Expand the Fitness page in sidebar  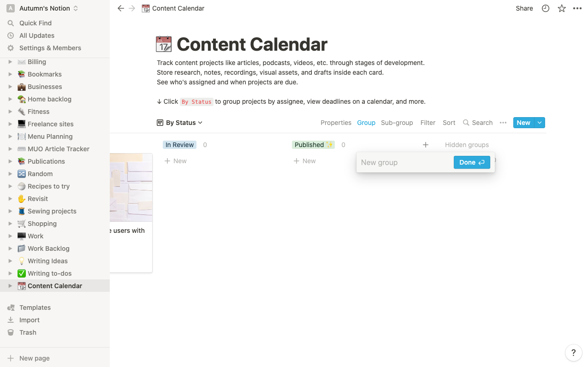point(10,112)
